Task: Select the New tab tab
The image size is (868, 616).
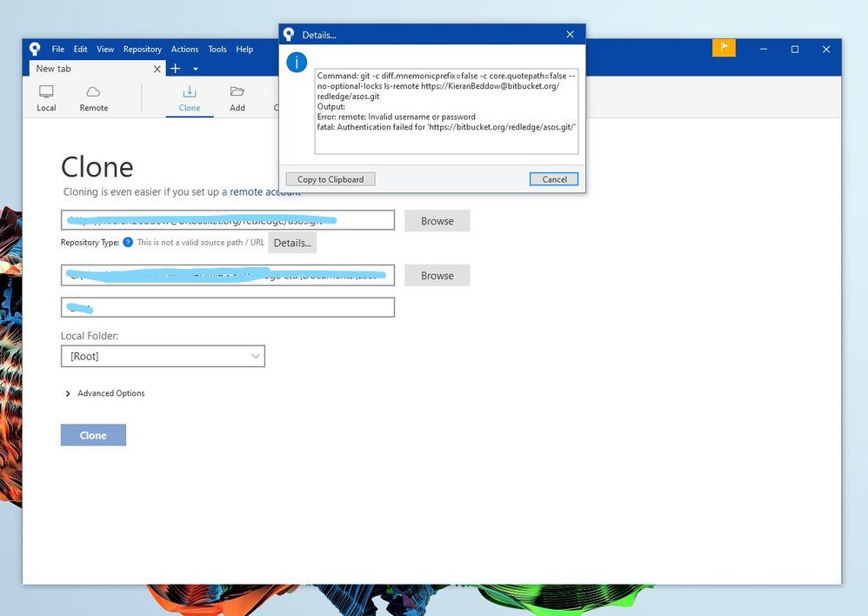Action: 97,69
